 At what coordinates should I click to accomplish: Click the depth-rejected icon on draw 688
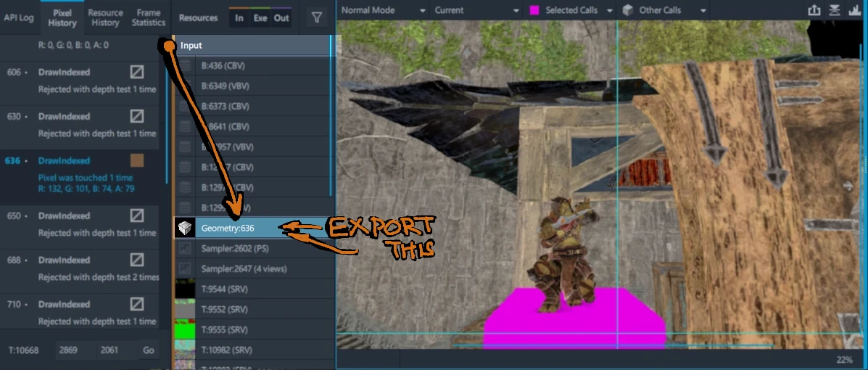[136, 260]
